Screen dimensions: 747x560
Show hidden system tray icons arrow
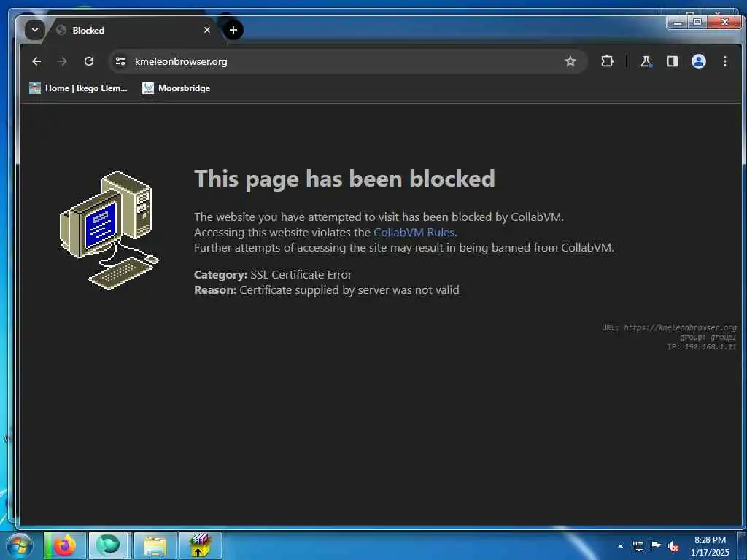point(620,546)
